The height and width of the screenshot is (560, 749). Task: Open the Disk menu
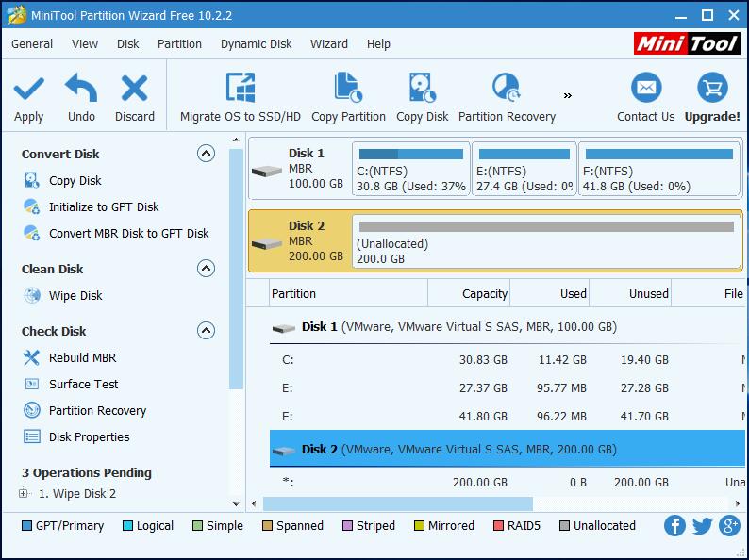coord(127,44)
